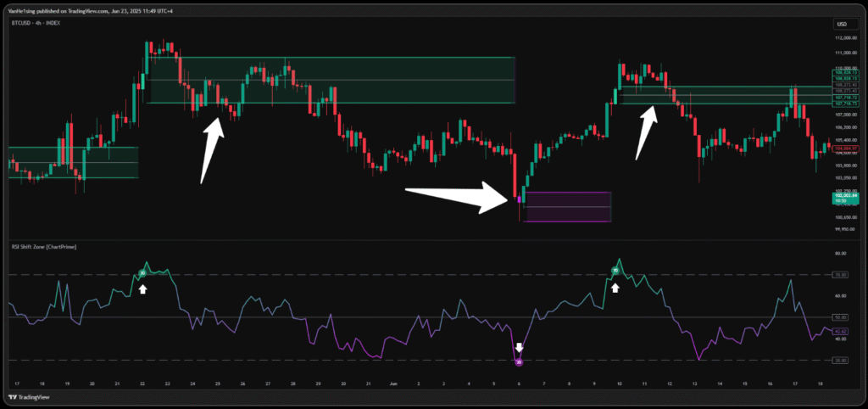Click small white up arrow below first RSI peak
Viewport: 868px width, 409px height.
[x=143, y=289]
